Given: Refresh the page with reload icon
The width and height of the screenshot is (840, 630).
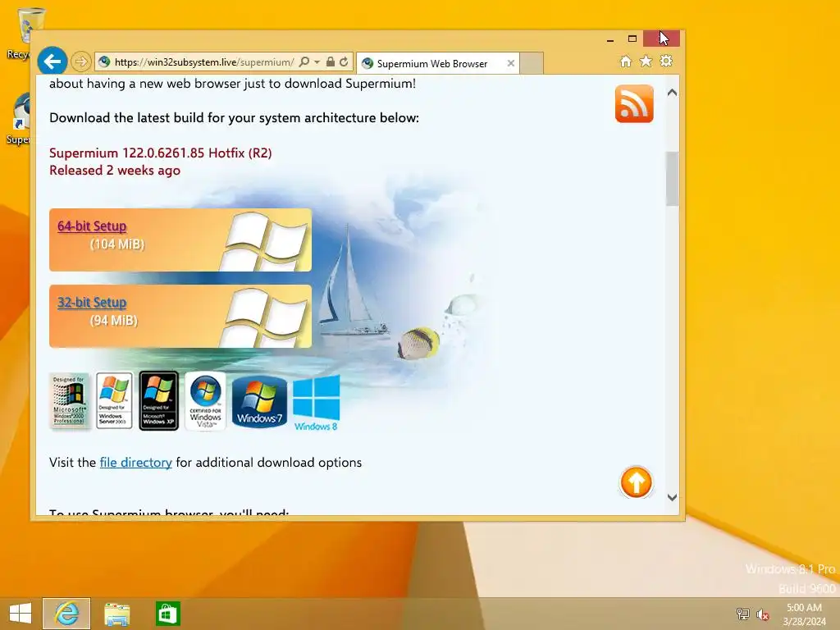Looking at the screenshot, I should [x=344, y=62].
